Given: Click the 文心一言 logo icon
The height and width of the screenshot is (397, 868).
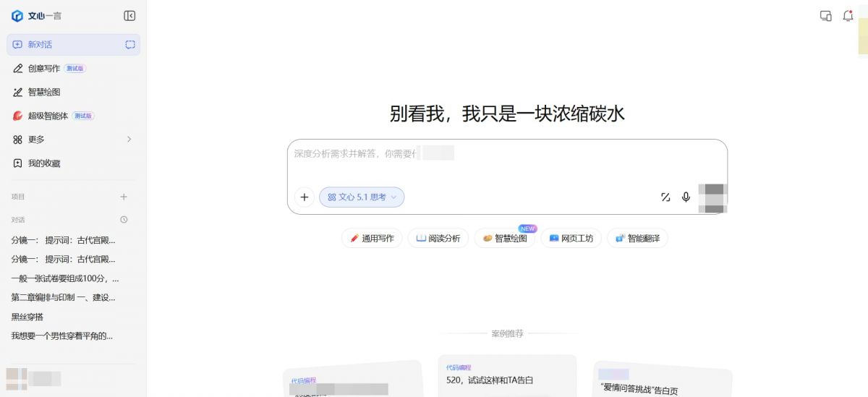Looking at the screenshot, I should 17,16.
